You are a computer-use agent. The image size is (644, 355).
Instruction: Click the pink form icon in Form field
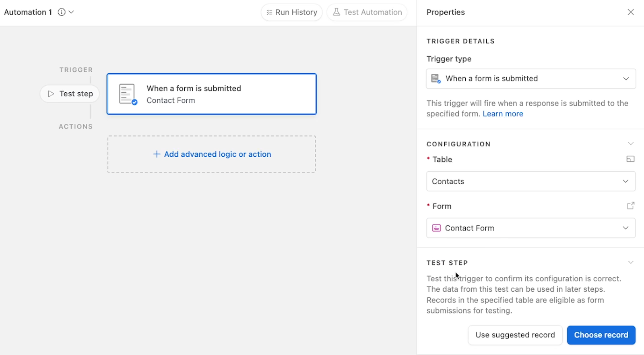(436, 228)
